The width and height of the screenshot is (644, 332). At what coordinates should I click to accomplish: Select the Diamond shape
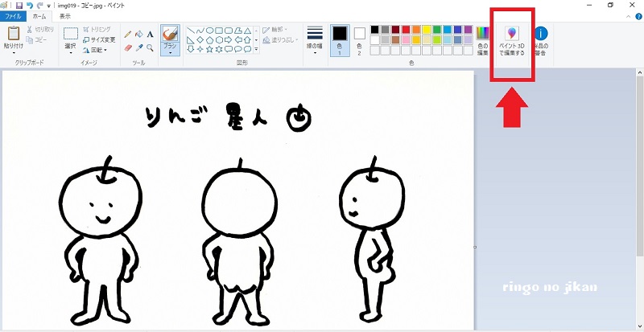pos(200,40)
